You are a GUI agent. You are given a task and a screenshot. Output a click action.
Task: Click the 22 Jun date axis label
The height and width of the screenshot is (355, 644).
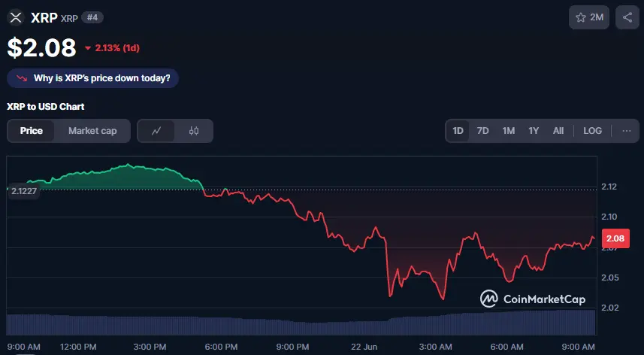coord(364,347)
